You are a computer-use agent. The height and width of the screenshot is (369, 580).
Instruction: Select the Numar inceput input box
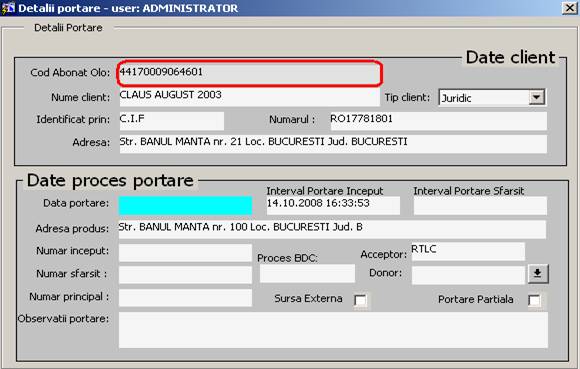click(x=185, y=253)
